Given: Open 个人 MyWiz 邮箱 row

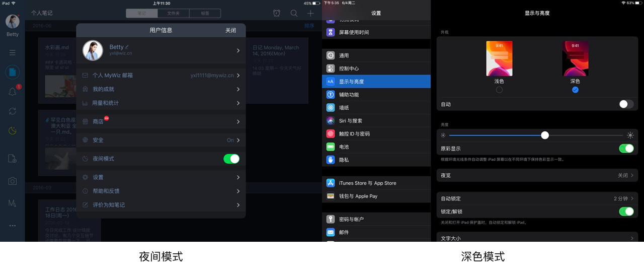Looking at the screenshot, I should pyautogui.click(x=161, y=76).
